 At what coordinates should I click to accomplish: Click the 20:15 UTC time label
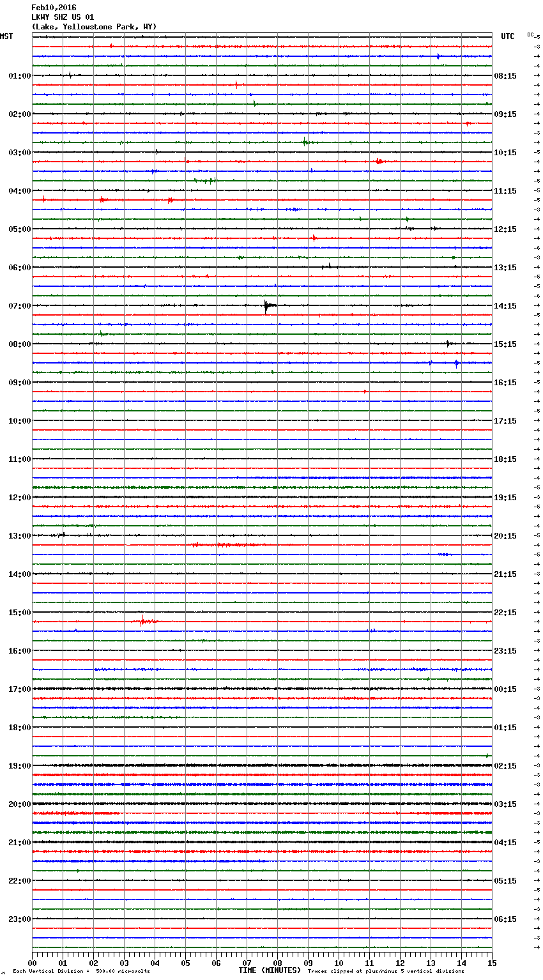505,536
